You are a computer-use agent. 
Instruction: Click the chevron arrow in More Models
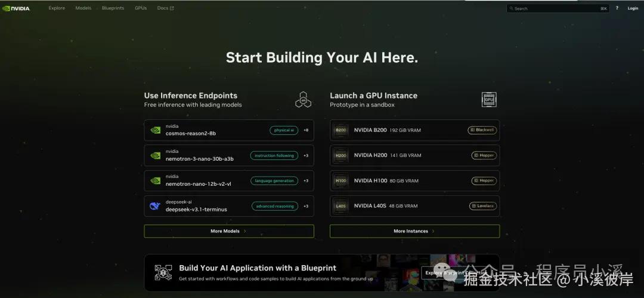point(245,231)
